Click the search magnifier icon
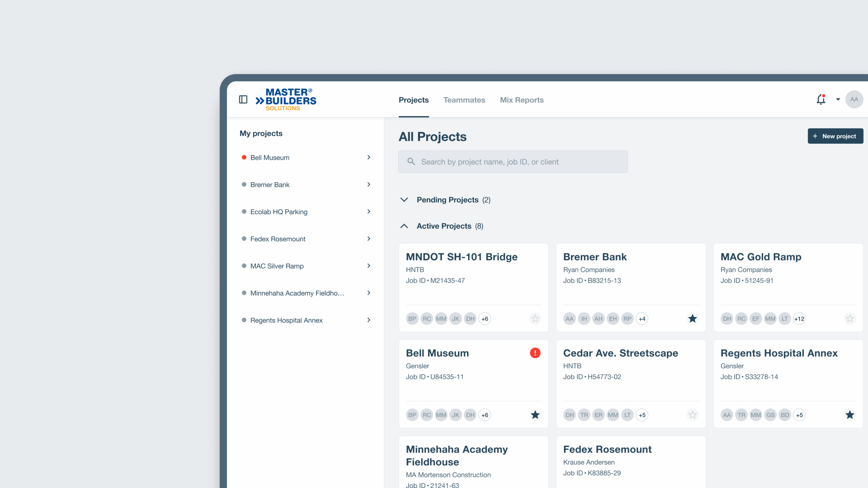 pos(411,162)
